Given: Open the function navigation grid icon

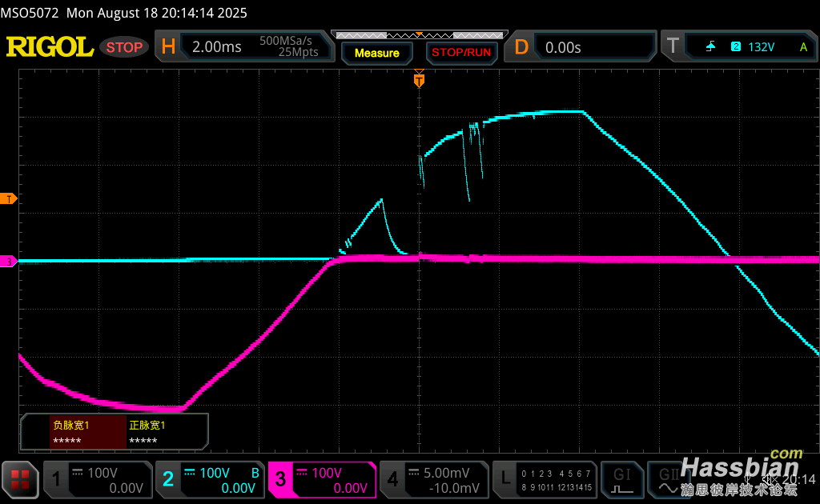Looking at the screenshot, I should (19, 479).
